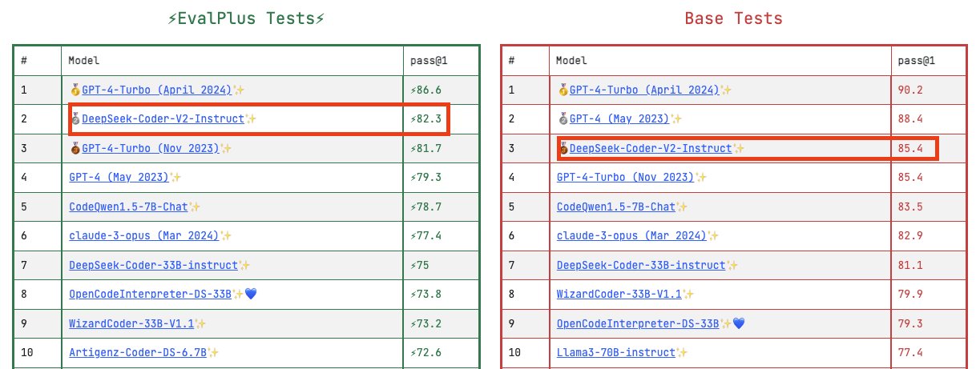The height and width of the screenshot is (369, 980).
Task: Click sparkle icon after claude-3-opus in EvalPlus table
Action: click(x=226, y=235)
